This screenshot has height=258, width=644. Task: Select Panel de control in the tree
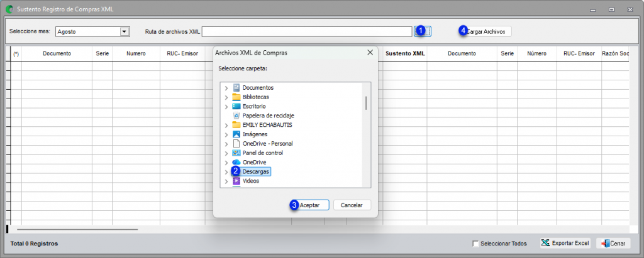263,153
